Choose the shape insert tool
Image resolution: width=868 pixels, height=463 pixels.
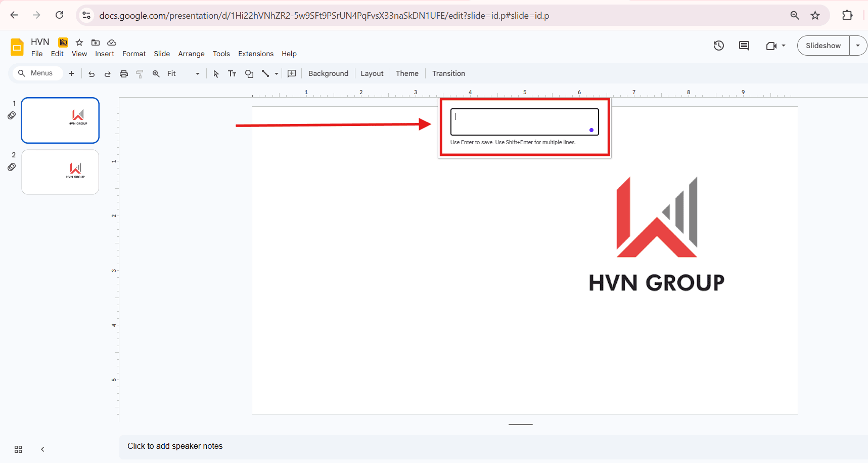(249, 74)
